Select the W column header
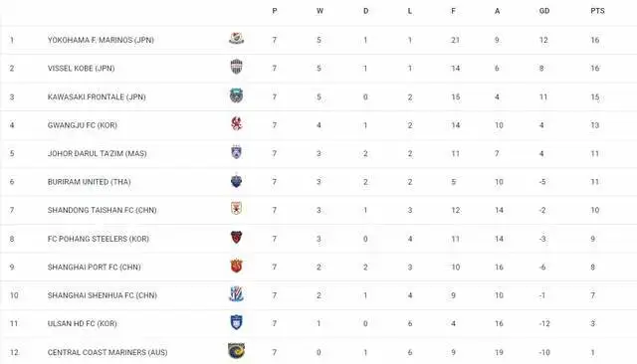Viewport: 637px width, 364px height. click(320, 11)
